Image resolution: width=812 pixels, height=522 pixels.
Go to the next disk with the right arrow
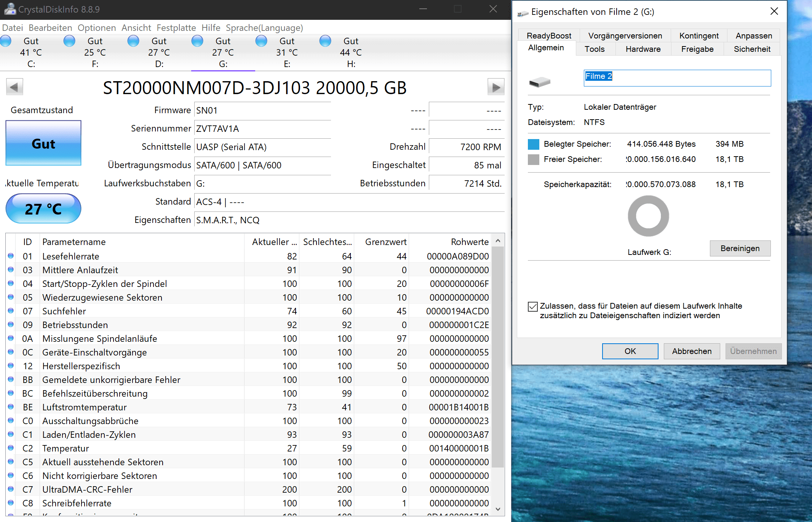[496, 87]
